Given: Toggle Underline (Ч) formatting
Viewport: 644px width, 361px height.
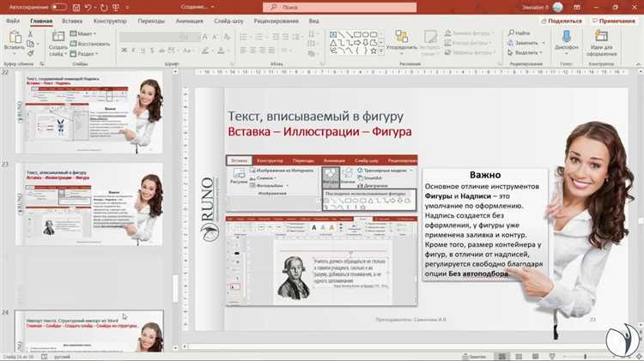Looking at the screenshot, I should pos(143,51).
